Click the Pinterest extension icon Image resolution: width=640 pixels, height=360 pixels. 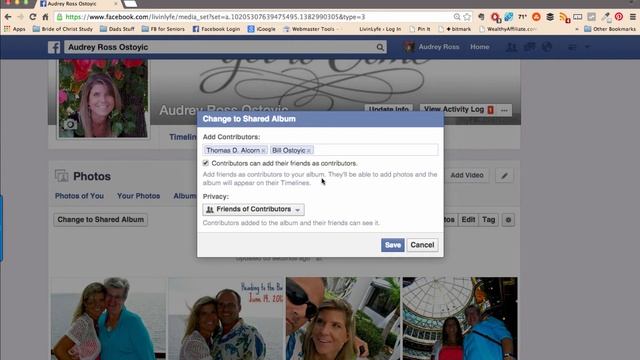(x=619, y=17)
